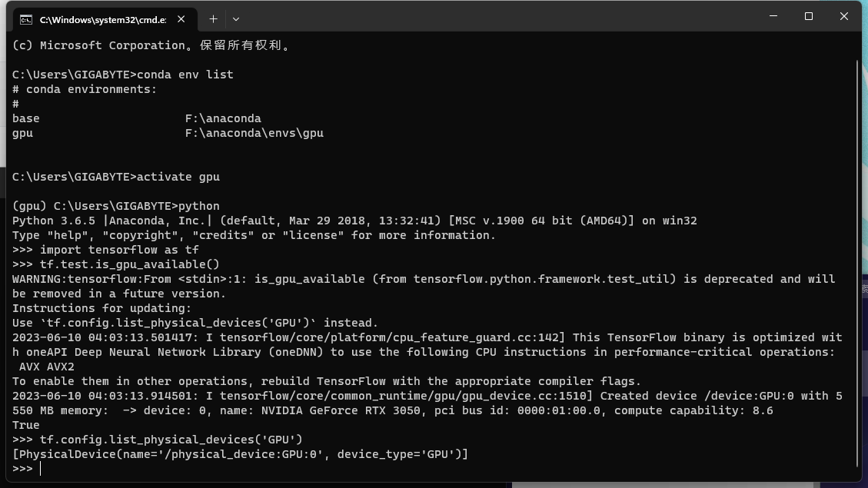Close the cmd.exe terminal tab
Screen dimensions: 868x488
[180, 18]
